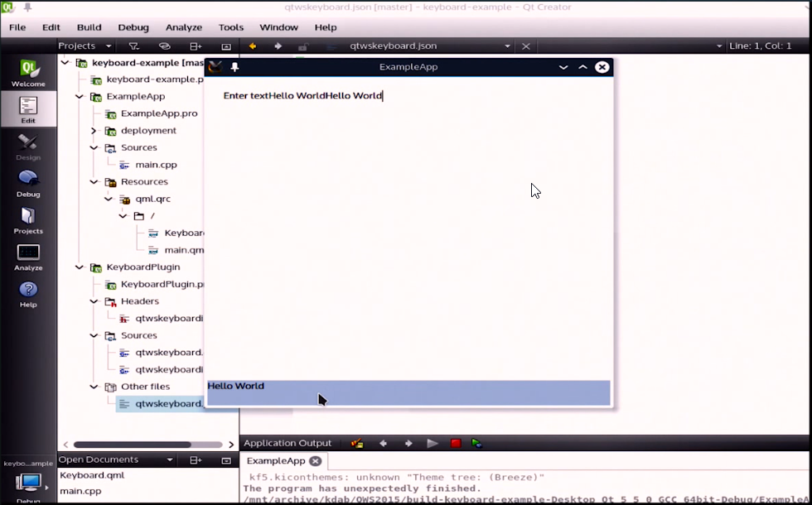Split the Open Documents pane
This screenshot has height=505, width=812.
coord(196,460)
